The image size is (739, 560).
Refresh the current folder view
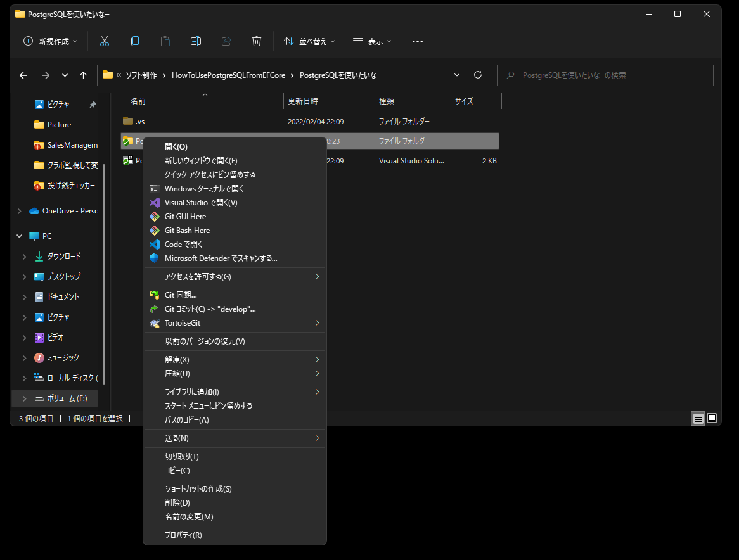[478, 75]
